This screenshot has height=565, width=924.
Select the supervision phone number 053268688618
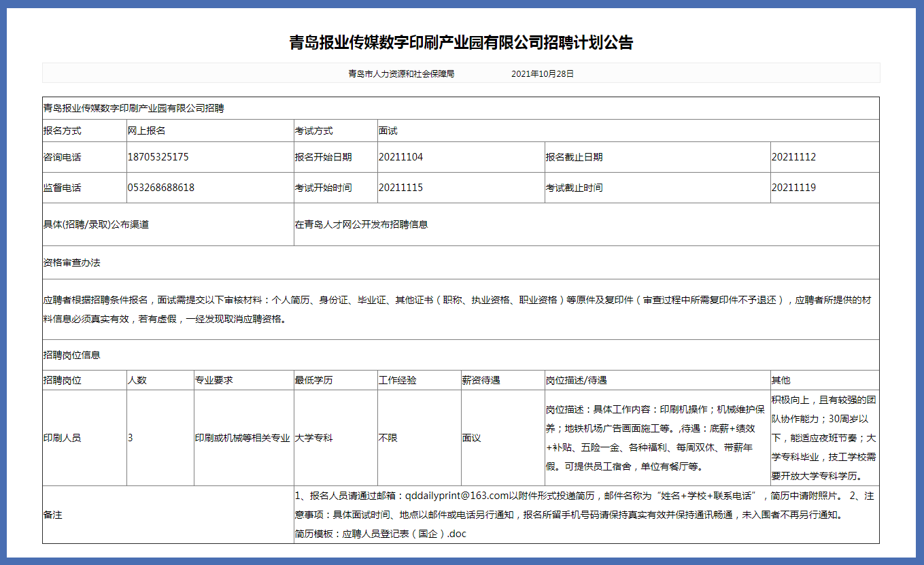pyautogui.click(x=161, y=188)
